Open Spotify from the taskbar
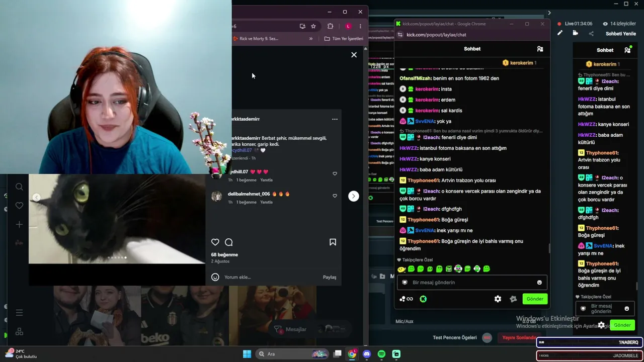 point(381,354)
